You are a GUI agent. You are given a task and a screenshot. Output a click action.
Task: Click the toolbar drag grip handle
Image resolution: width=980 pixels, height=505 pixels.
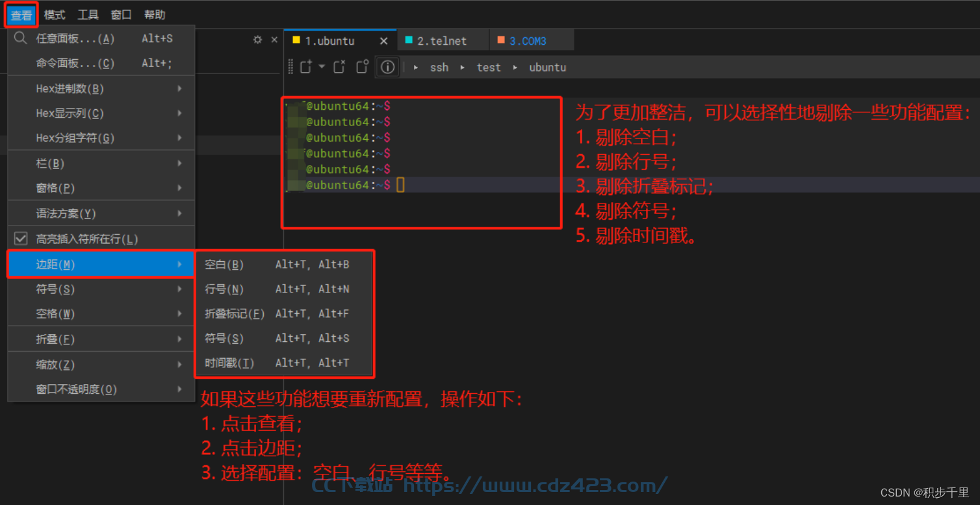(x=291, y=67)
